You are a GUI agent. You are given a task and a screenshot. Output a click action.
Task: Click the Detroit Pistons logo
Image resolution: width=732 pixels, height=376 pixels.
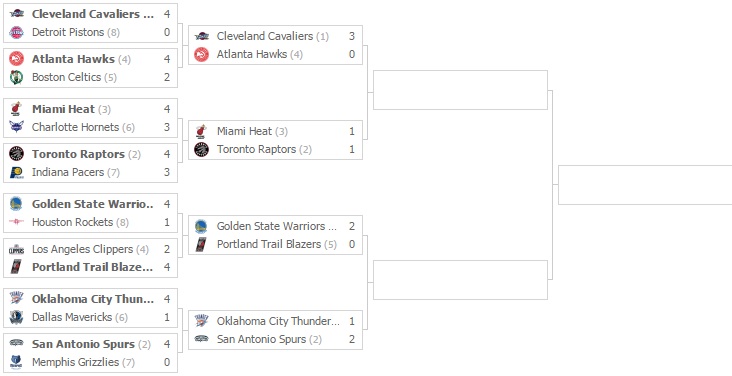coord(16,32)
